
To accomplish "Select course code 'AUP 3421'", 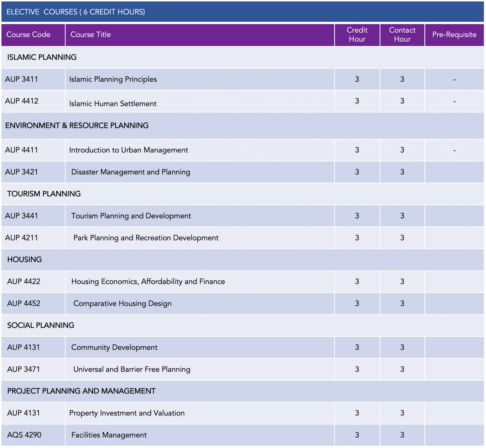I will coord(22,172).
